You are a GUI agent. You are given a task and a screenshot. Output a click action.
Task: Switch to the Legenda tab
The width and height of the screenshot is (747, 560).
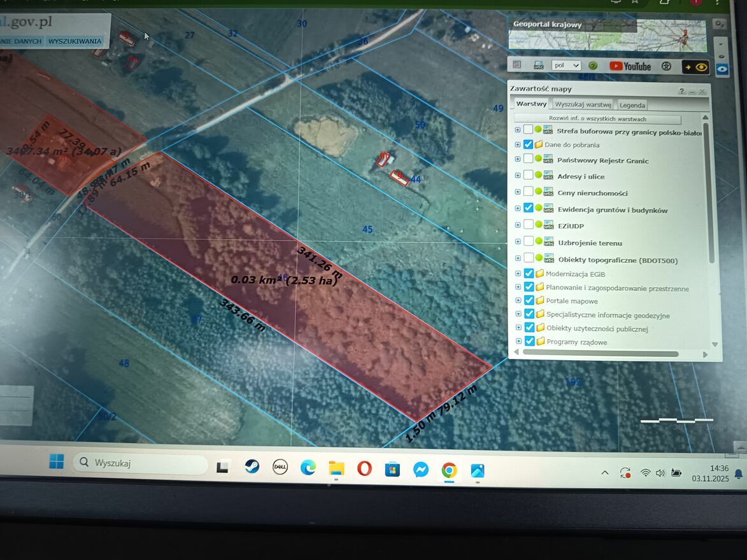[x=632, y=105]
